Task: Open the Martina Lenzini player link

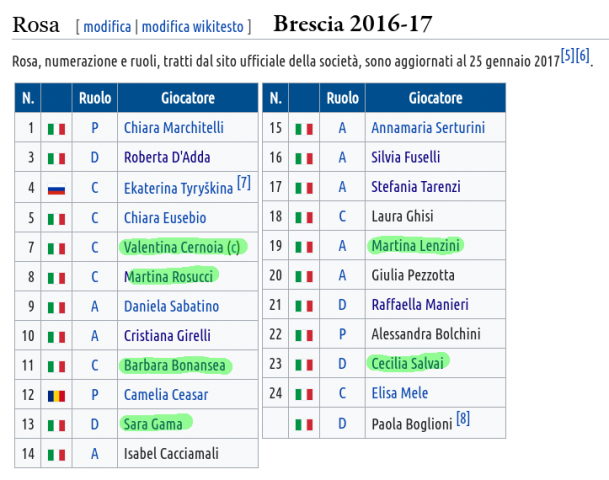Action: [416, 246]
